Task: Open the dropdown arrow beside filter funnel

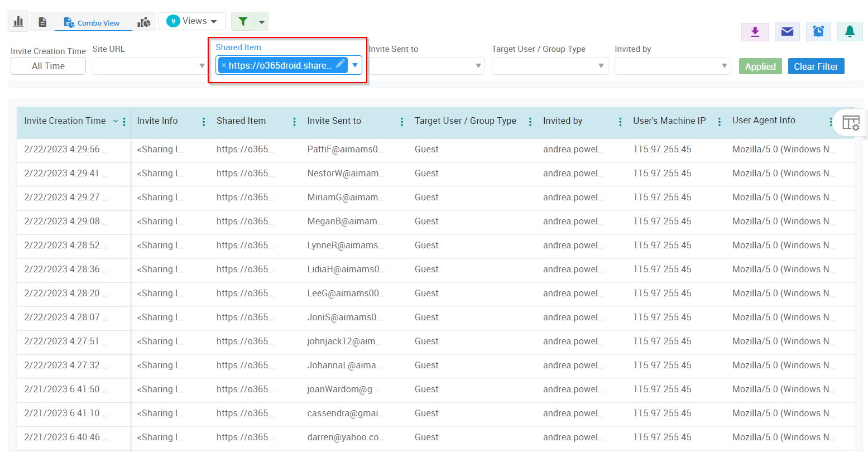Action: [x=262, y=22]
